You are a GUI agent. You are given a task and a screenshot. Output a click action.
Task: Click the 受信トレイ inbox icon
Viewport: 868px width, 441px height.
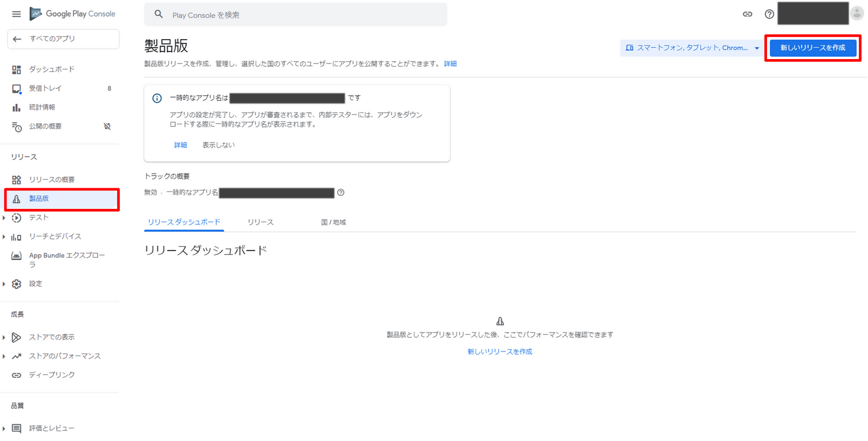pos(17,88)
